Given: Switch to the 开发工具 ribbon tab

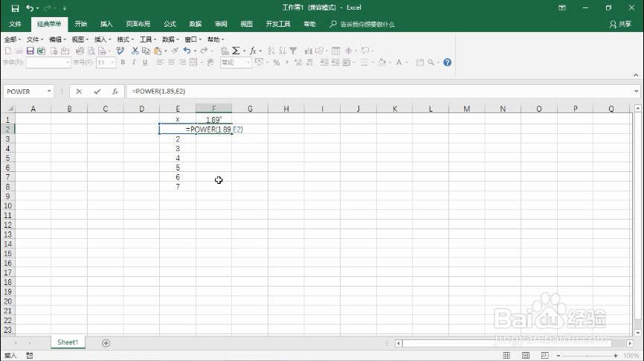Looking at the screenshot, I should 278,24.
